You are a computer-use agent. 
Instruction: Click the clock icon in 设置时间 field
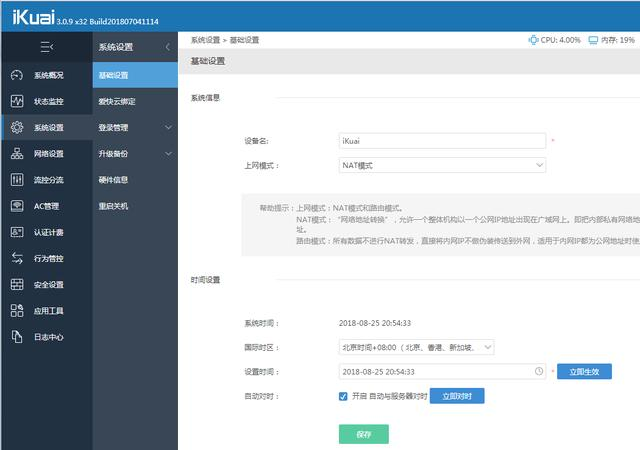point(540,371)
